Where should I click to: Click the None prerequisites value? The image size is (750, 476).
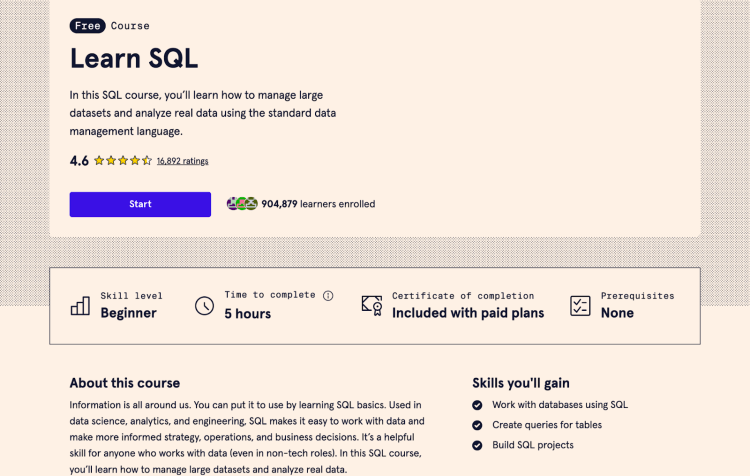point(618,313)
